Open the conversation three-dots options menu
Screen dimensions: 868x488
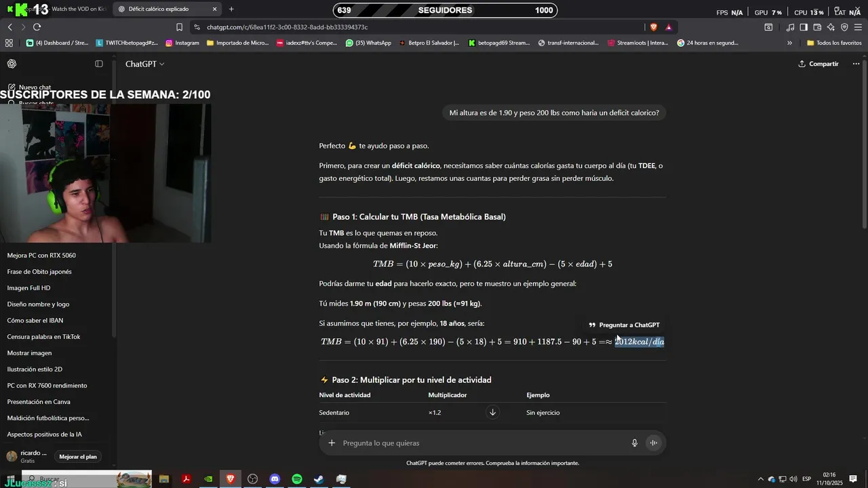click(856, 64)
